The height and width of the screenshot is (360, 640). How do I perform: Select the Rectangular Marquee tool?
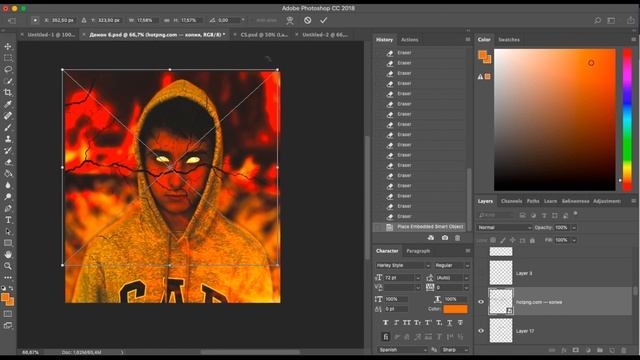(x=8, y=58)
